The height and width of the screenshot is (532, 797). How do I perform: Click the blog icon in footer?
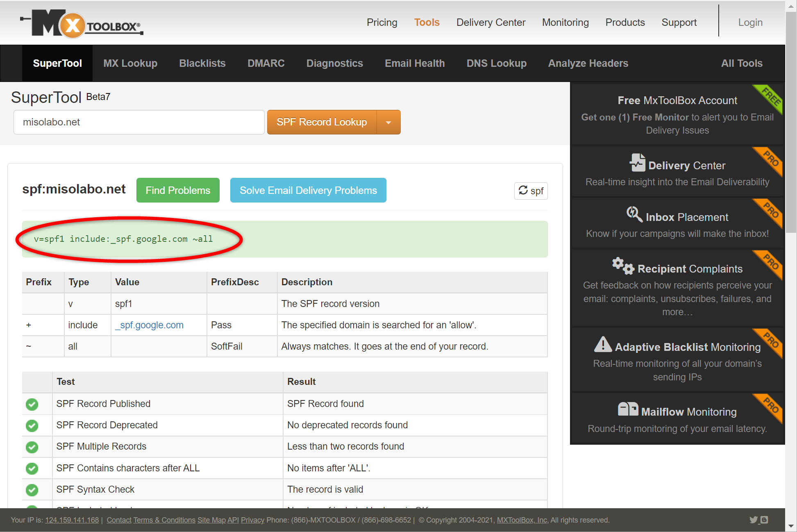click(764, 520)
